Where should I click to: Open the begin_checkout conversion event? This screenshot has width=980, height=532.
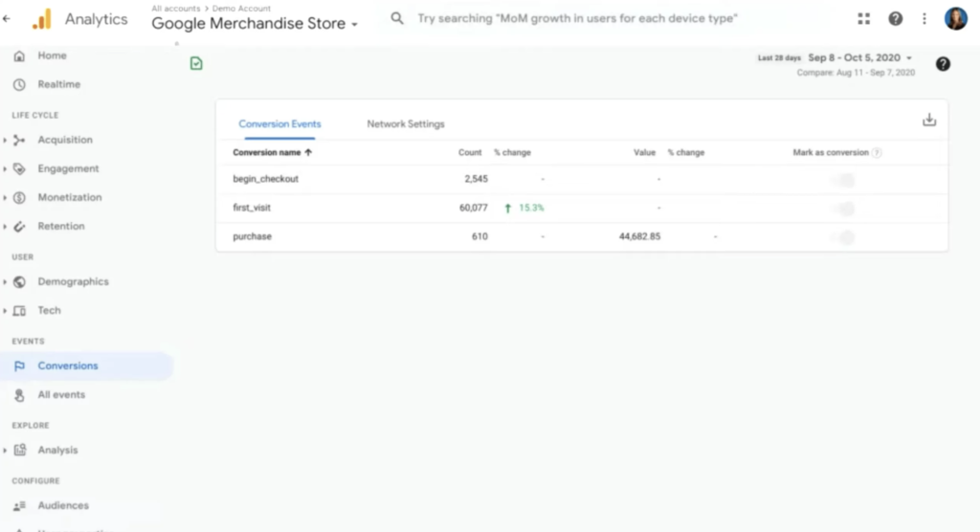click(266, 179)
